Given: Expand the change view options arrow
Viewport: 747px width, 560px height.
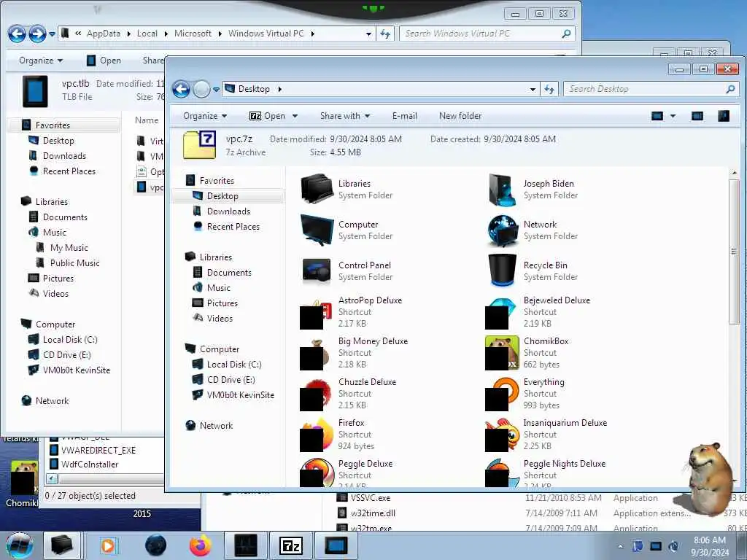Looking at the screenshot, I should (673, 116).
